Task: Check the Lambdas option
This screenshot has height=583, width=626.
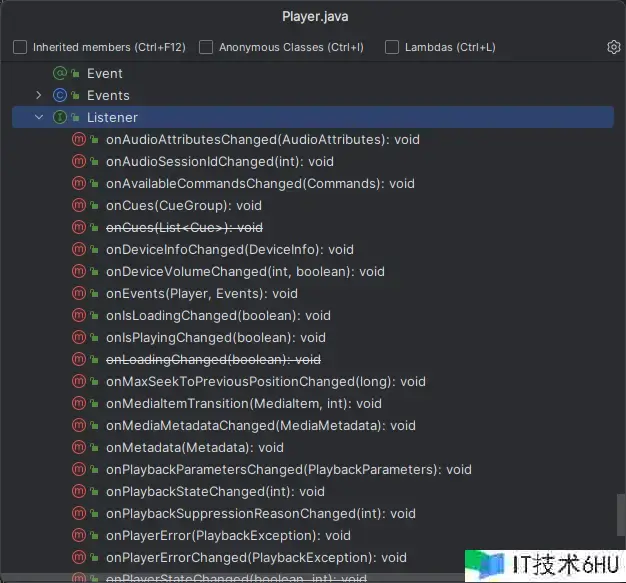Action: pyautogui.click(x=392, y=47)
